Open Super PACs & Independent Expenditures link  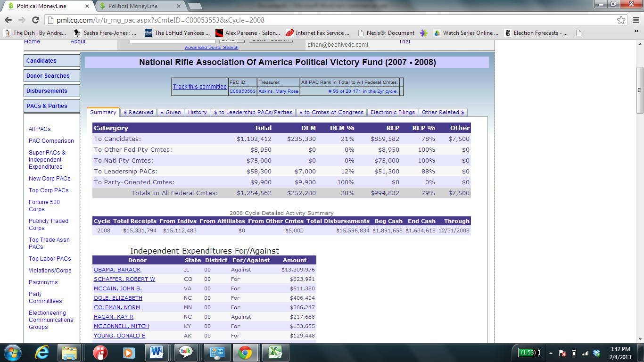click(x=47, y=160)
